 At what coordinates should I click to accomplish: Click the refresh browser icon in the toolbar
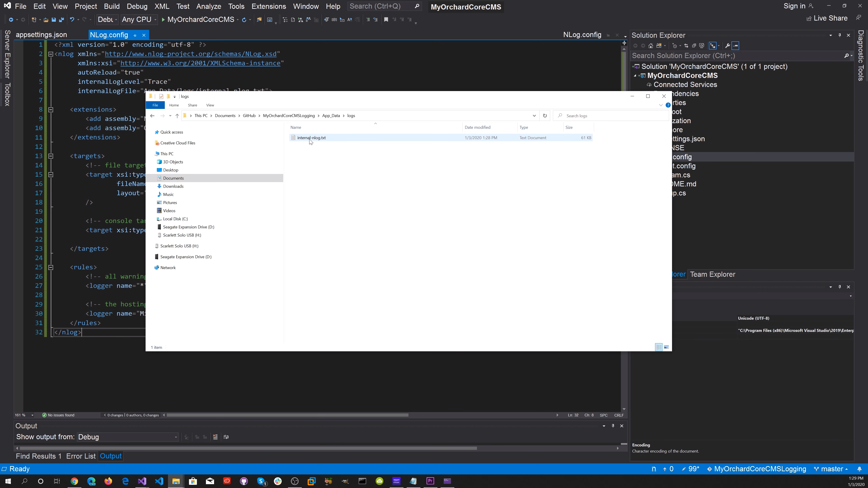point(244,20)
